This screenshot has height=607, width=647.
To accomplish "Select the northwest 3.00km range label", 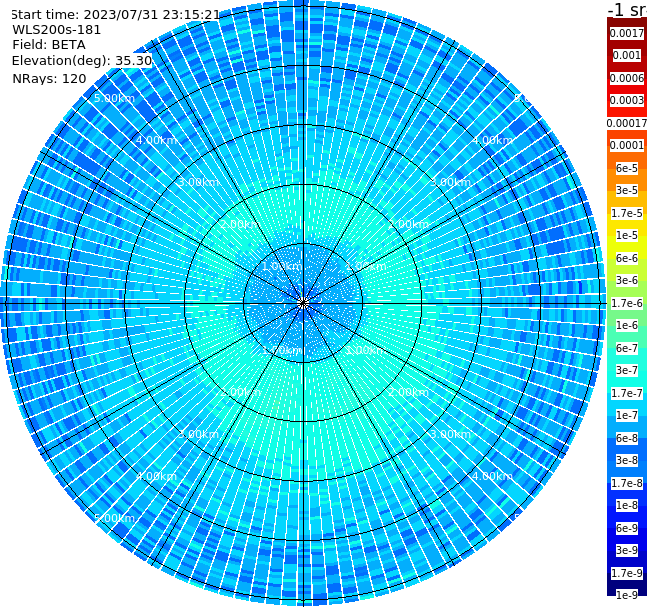I will point(198,182).
